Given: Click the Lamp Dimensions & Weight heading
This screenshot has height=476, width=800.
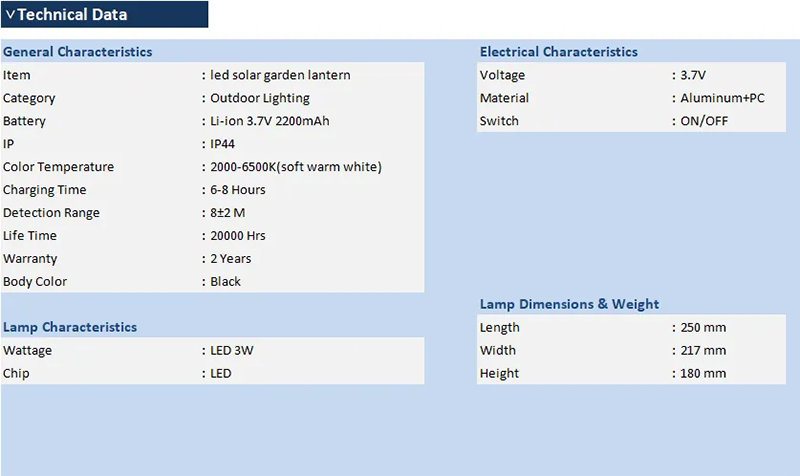Looking at the screenshot, I should pyautogui.click(x=569, y=304).
